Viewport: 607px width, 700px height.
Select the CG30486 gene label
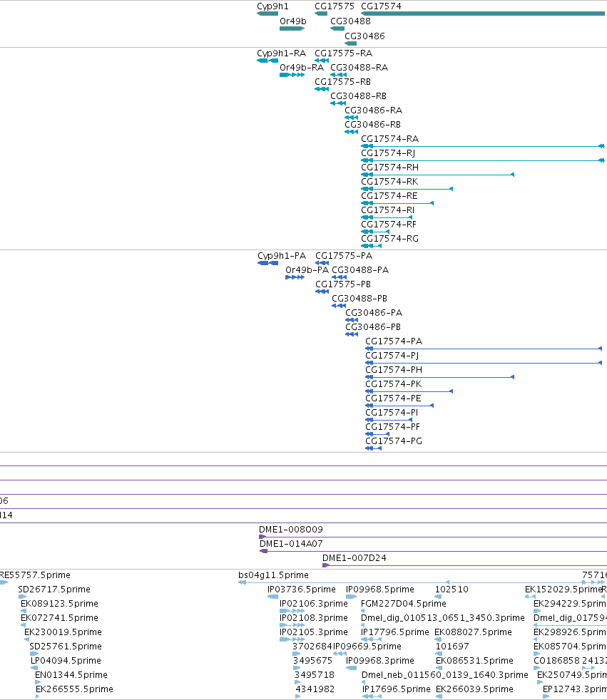364,36
